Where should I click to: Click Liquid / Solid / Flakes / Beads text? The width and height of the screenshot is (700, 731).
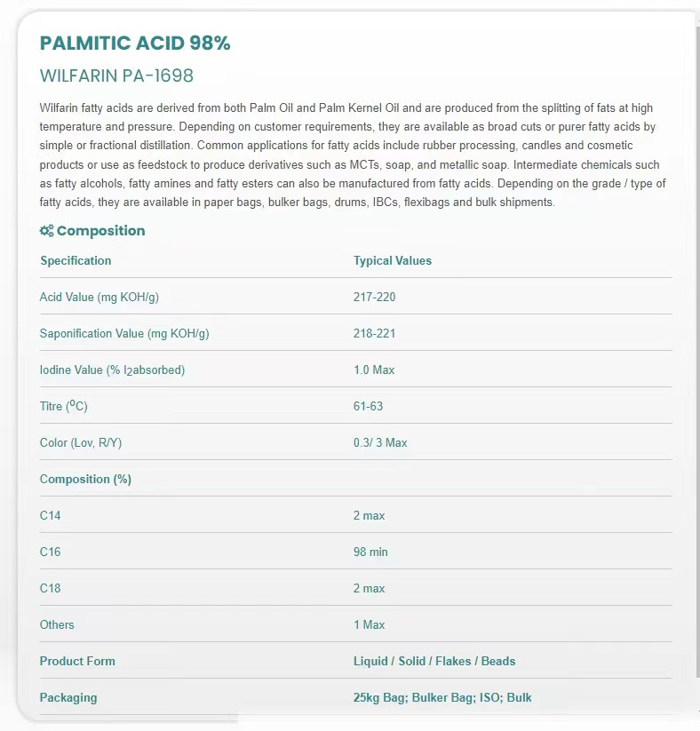tap(434, 661)
